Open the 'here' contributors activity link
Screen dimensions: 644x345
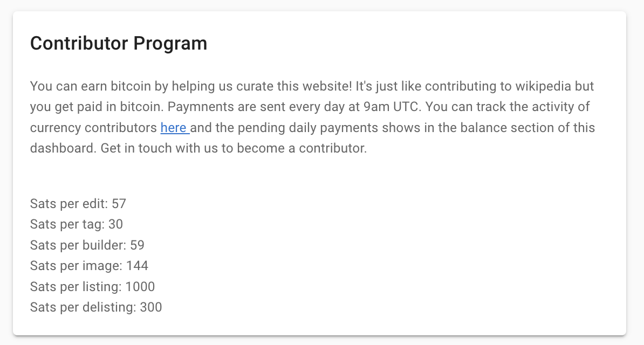click(175, 128)
